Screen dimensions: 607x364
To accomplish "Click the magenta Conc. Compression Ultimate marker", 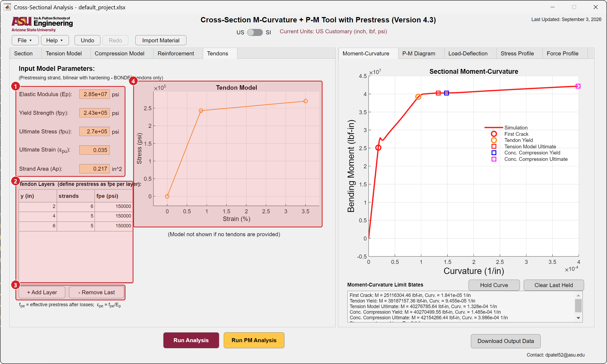I will click(x=578, y=86).
